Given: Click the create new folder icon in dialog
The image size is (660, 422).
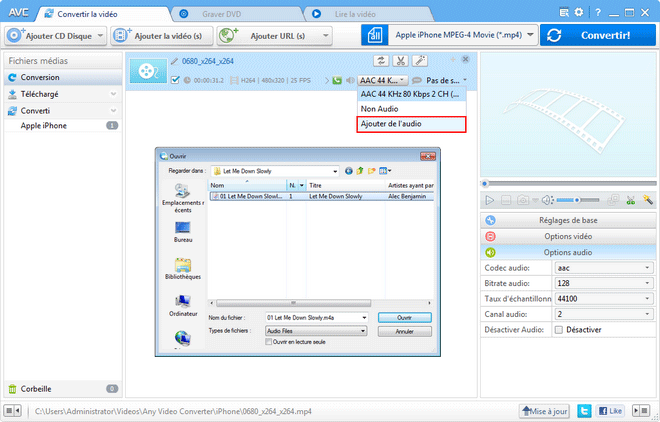Looking at the screenshot, I should (372, 171).
